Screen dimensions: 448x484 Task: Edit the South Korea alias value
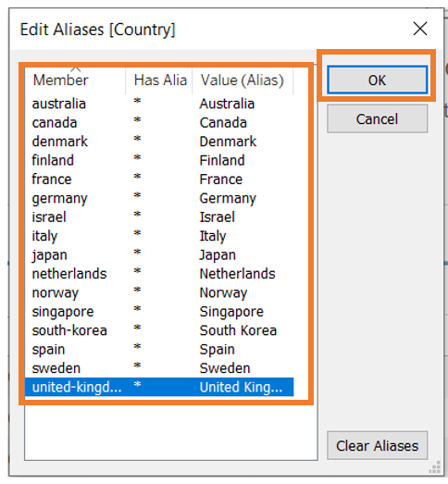[x=238, y=330]
